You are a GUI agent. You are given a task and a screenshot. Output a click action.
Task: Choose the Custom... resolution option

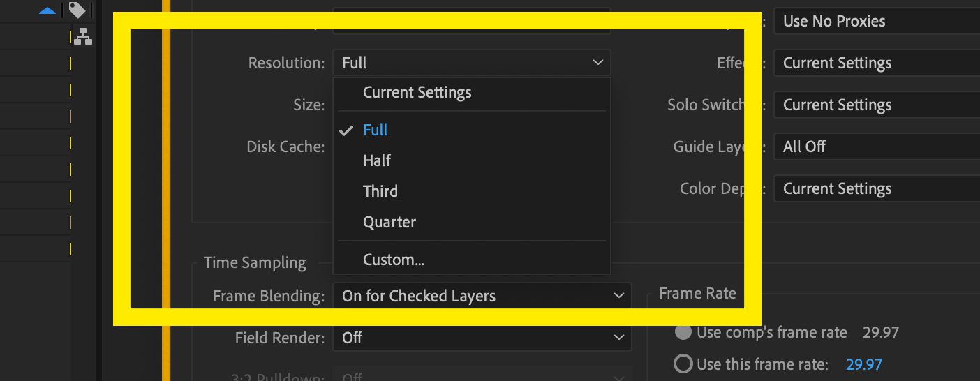tap(394, 260)
